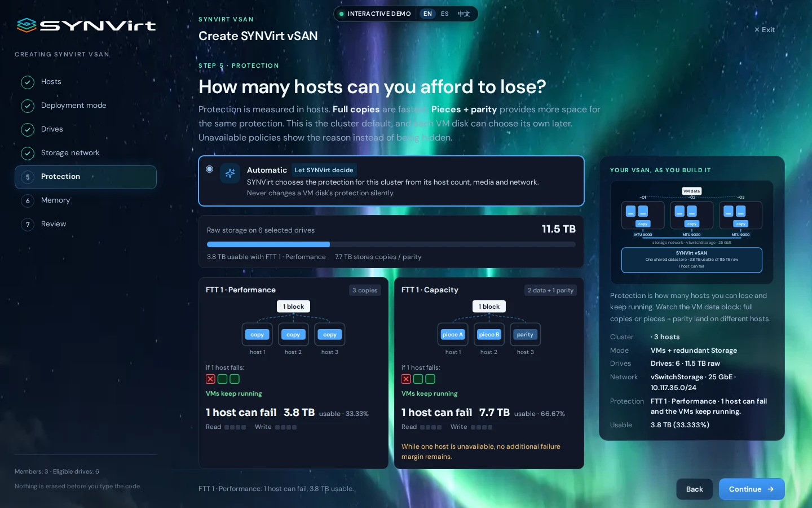Select the FTT 1 · Capacity policy card
The image size is (812, 508).
[x=489, y=373]
